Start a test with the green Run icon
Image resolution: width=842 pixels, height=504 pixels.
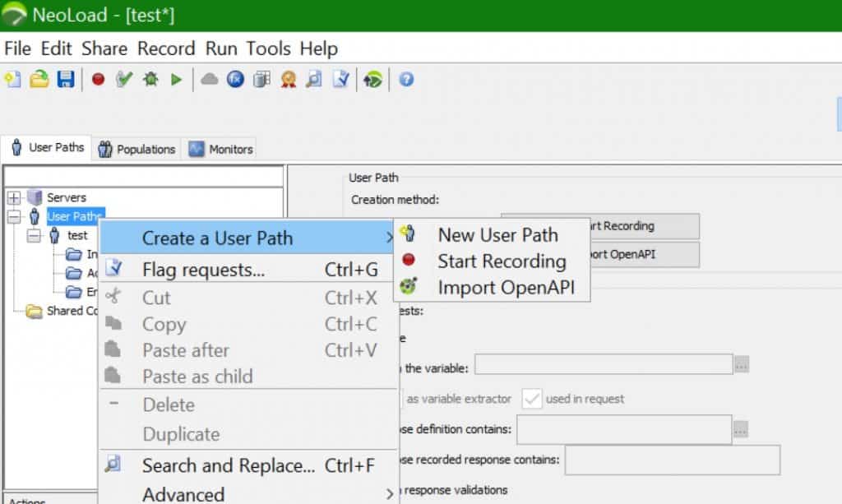176,79
